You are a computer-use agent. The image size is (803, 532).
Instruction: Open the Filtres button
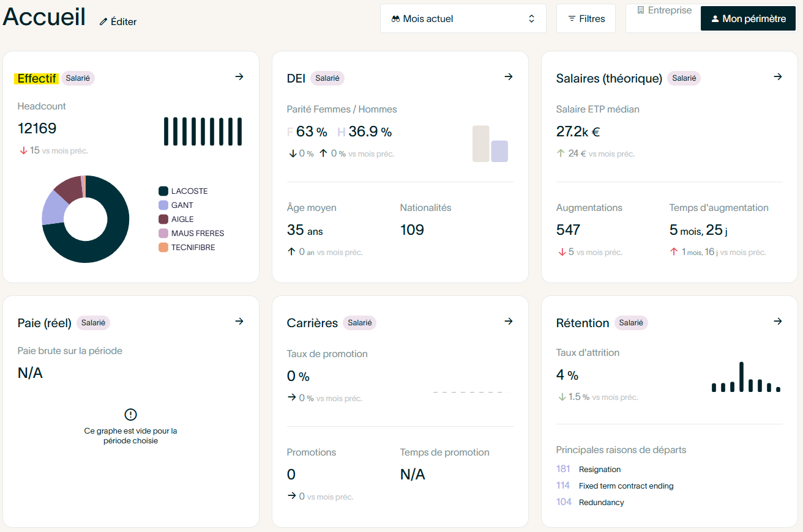586,19
